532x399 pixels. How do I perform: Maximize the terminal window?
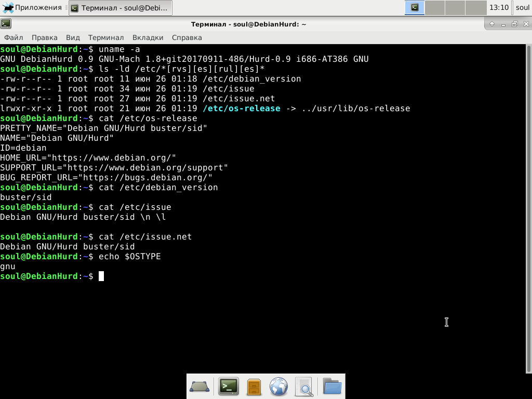click(515, 24)
